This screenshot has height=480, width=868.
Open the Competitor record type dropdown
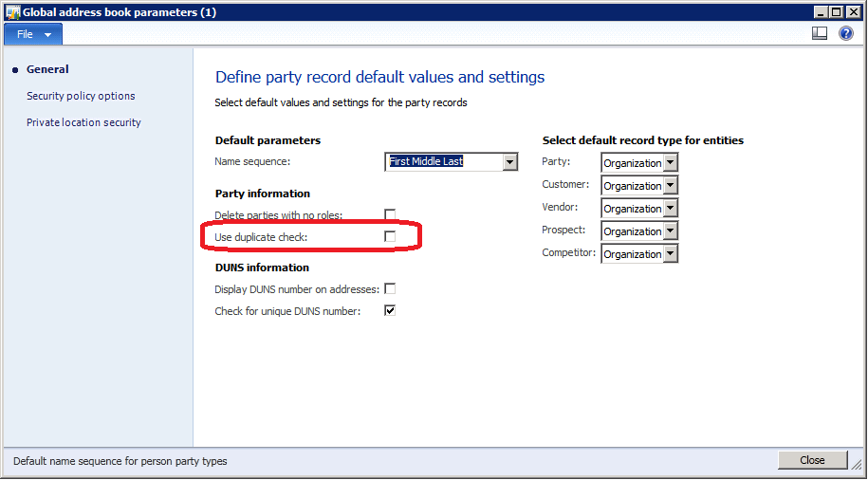coord(671,253)
